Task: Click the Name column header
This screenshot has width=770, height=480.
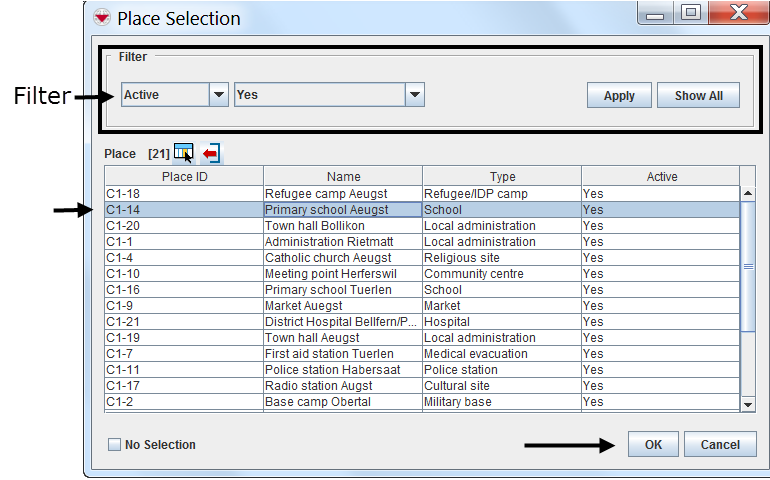Action: (x=343, y=177)
